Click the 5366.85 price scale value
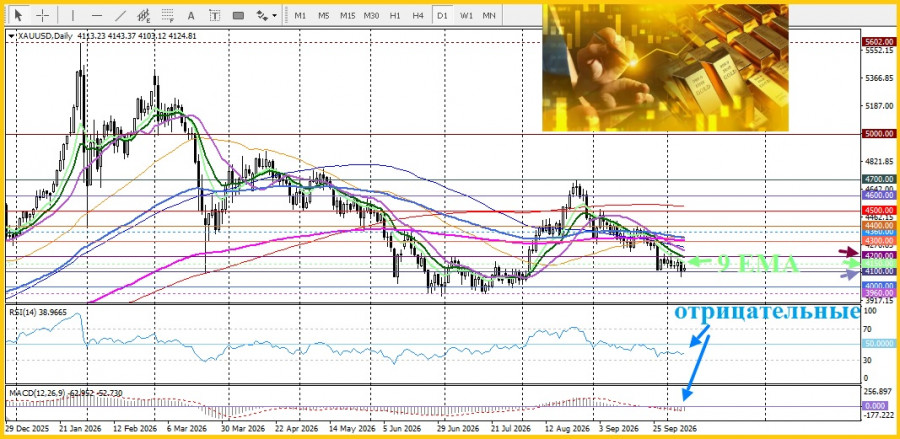 point(879,78)
